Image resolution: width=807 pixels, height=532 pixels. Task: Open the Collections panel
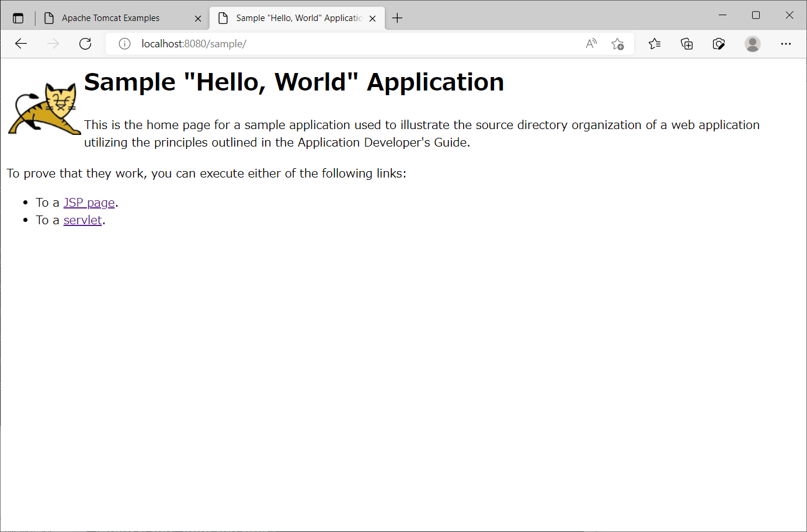pos(686,43)
